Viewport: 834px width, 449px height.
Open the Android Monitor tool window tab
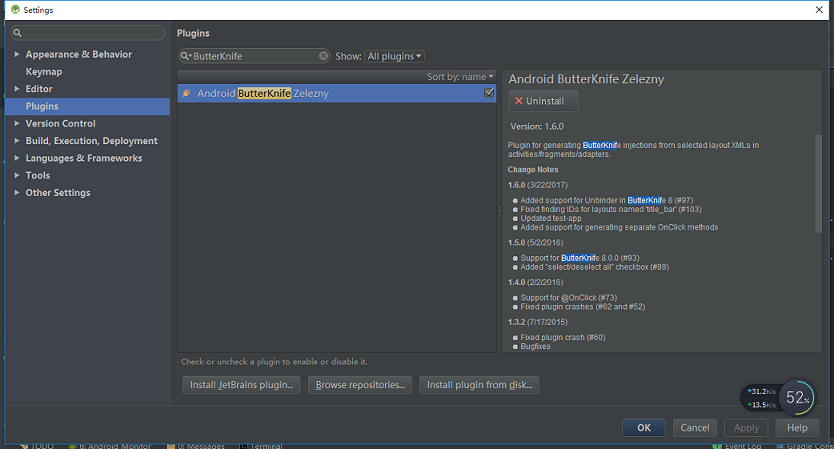coord(110,446)
